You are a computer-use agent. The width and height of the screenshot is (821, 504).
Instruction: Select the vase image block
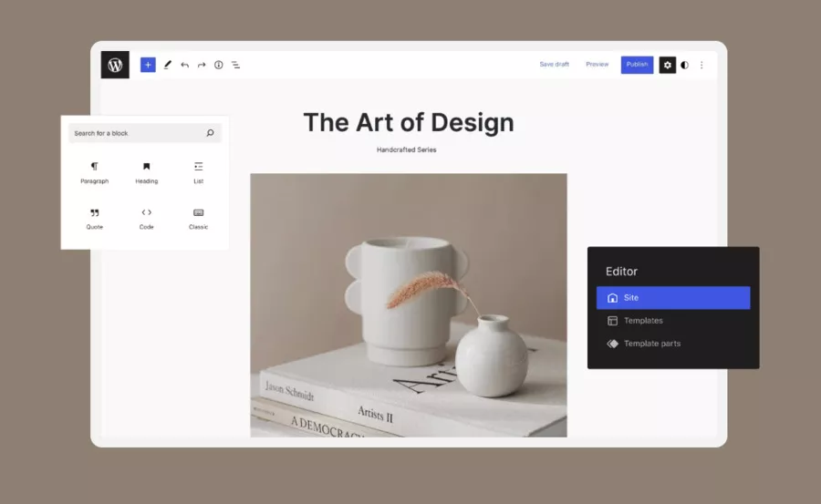[x=409, y=305]
